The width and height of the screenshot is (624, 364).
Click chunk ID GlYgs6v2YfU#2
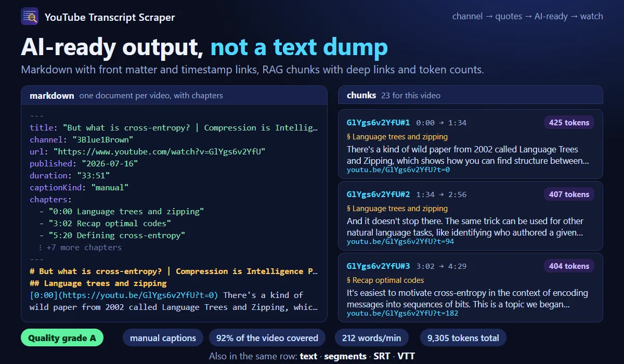coord(378,194)
